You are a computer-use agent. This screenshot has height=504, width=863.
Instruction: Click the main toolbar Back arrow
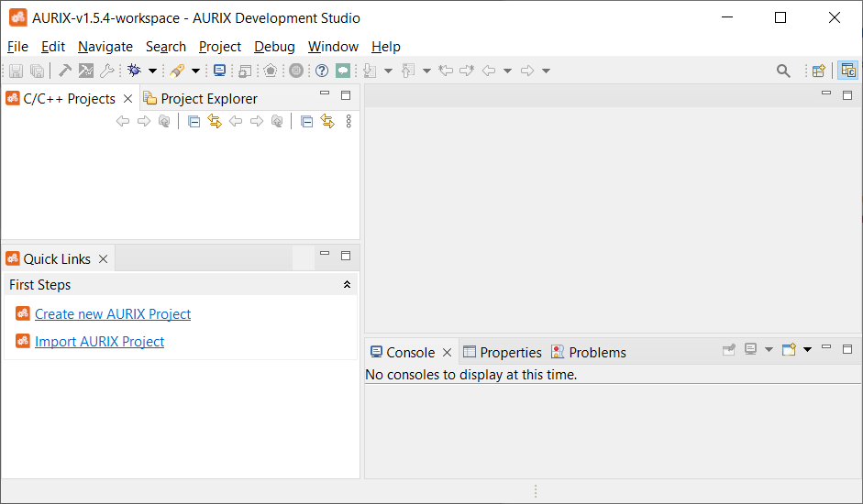pos(489,71)
